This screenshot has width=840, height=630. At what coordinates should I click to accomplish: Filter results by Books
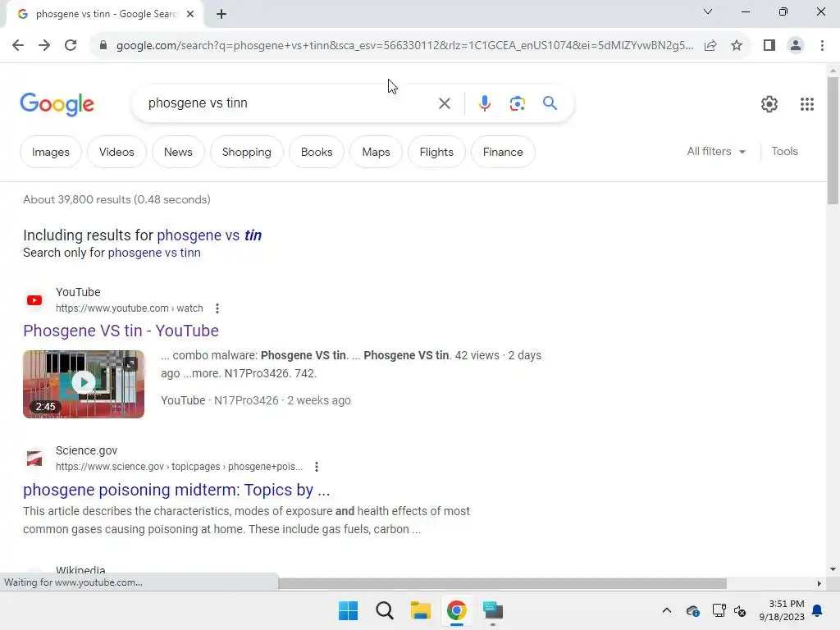coord(317,152)
